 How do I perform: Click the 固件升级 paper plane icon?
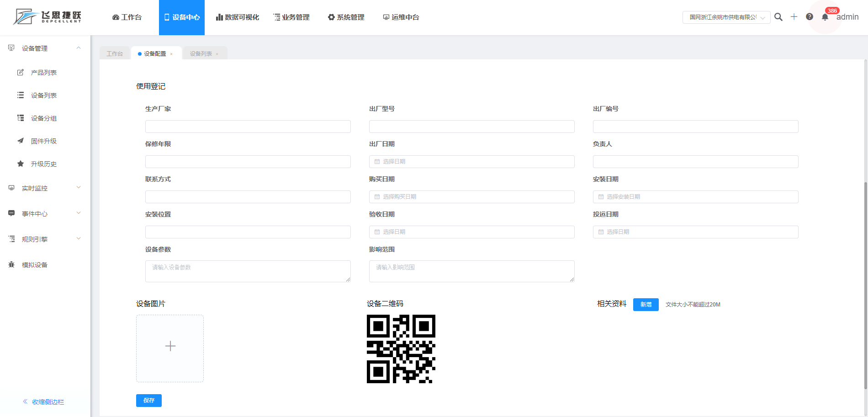click(x=21, y=141)
